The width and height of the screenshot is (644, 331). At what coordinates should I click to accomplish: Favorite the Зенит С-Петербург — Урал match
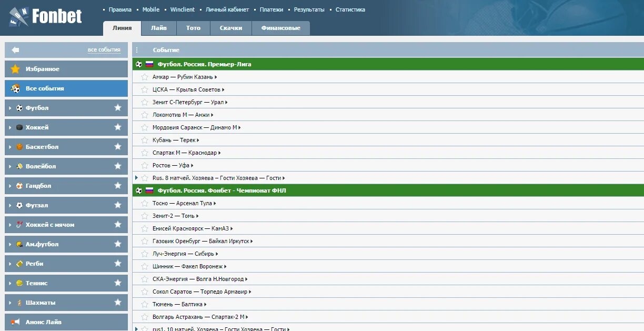[x=145, y=102]
